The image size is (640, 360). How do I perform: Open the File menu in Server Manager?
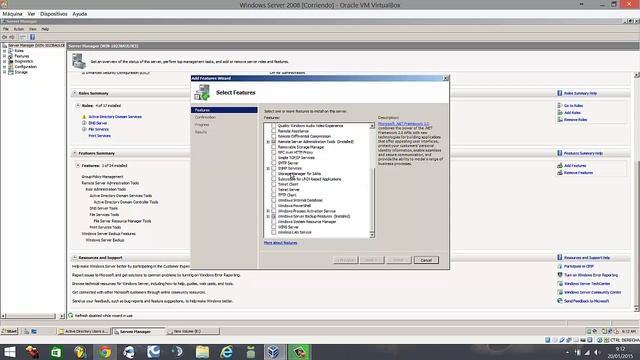[x=6, y=29]
